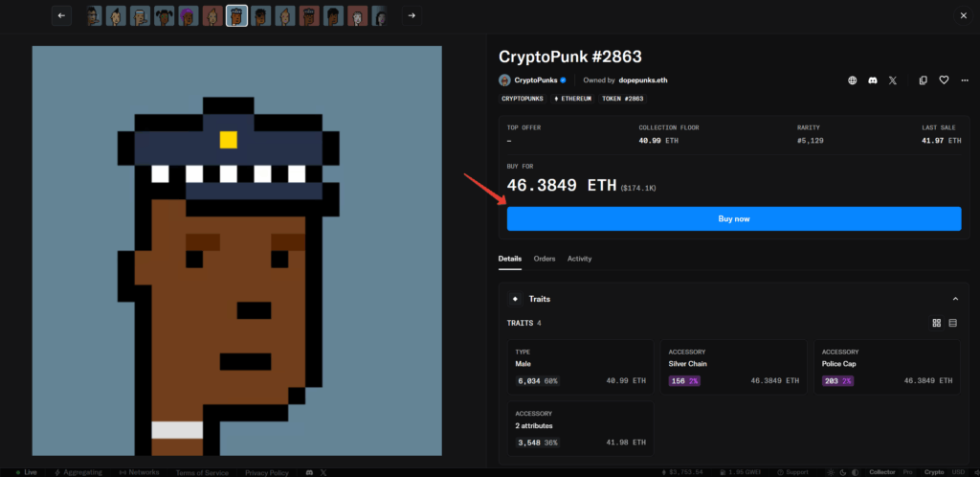Viewport: 980px width, 477px height.
Task: Select the Police Cap trait card
Action: (886, 367)
